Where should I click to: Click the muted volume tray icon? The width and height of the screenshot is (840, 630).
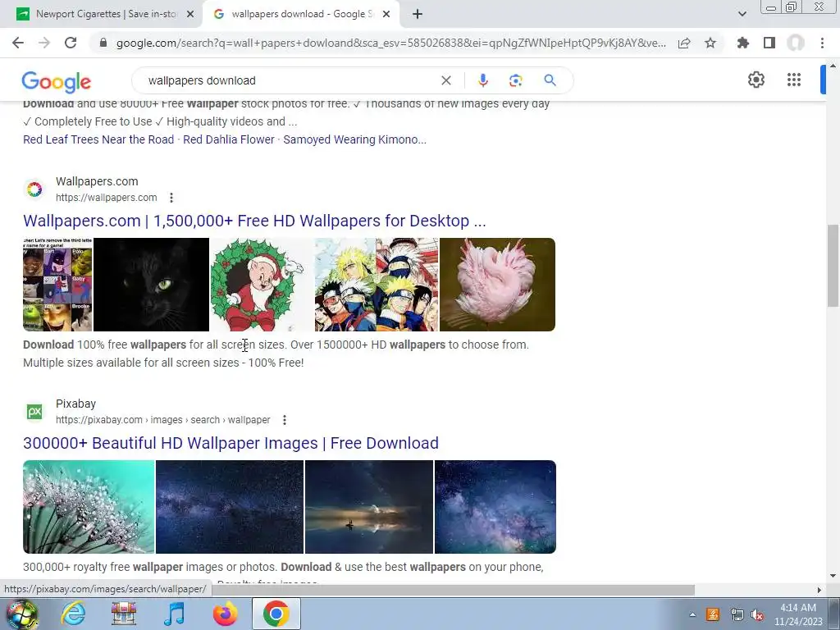[757, 615]
